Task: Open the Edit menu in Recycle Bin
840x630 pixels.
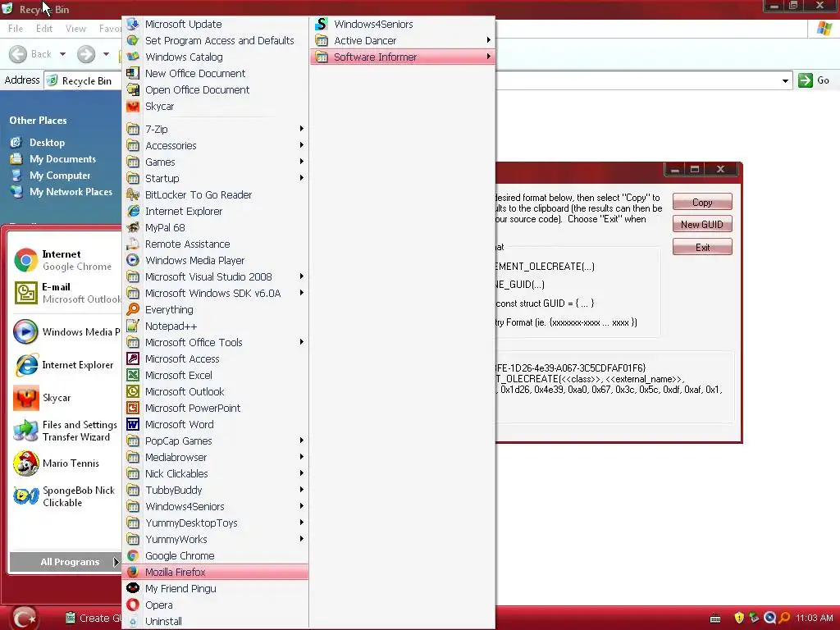Action: pyautogui.click(x=44, y=29)
